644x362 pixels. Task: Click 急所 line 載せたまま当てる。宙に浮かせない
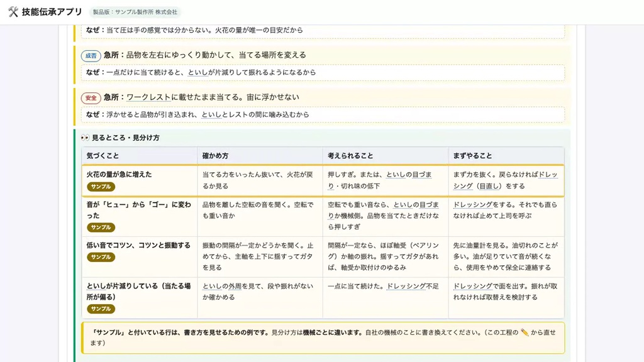tap(201, 97)
